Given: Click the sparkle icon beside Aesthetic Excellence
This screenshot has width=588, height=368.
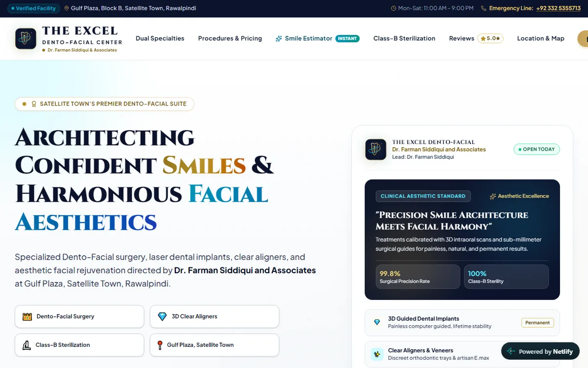Looking at the screenshot, I should pos(493,196).
